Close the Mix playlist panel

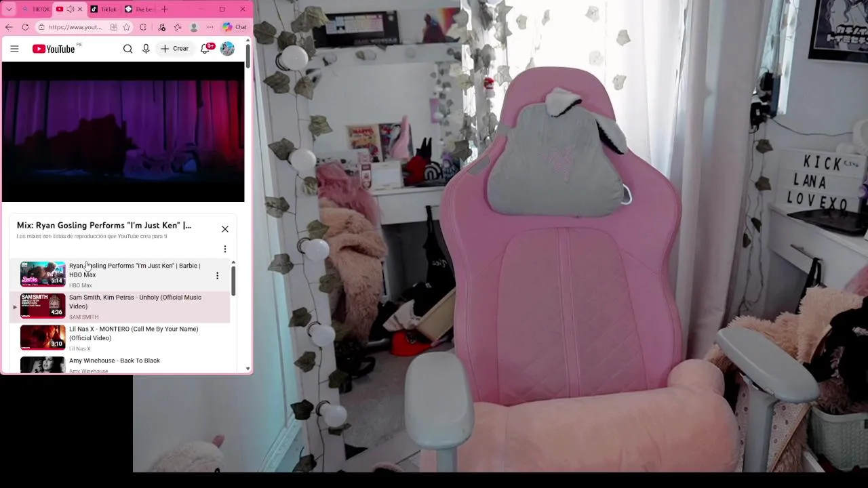pyautogui.click(x=225, y=229)
